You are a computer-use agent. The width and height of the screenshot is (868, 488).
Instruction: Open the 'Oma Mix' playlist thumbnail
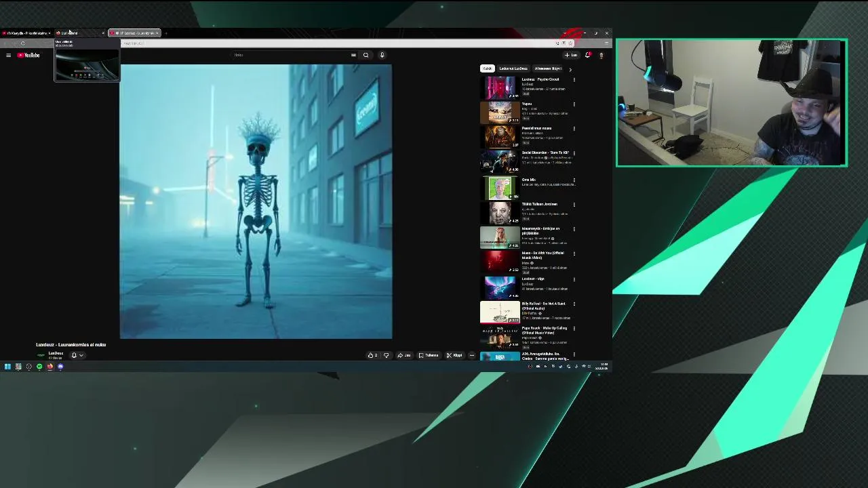click(500, 187)
